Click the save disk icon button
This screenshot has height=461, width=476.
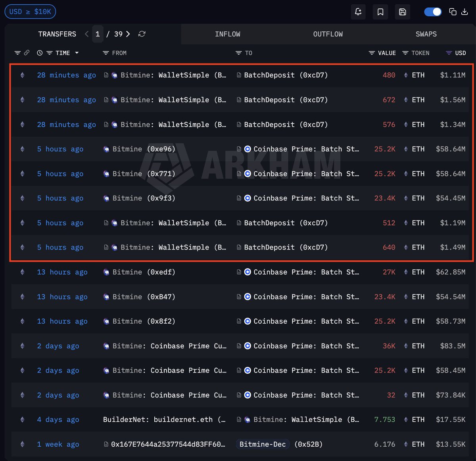point(402,12)
